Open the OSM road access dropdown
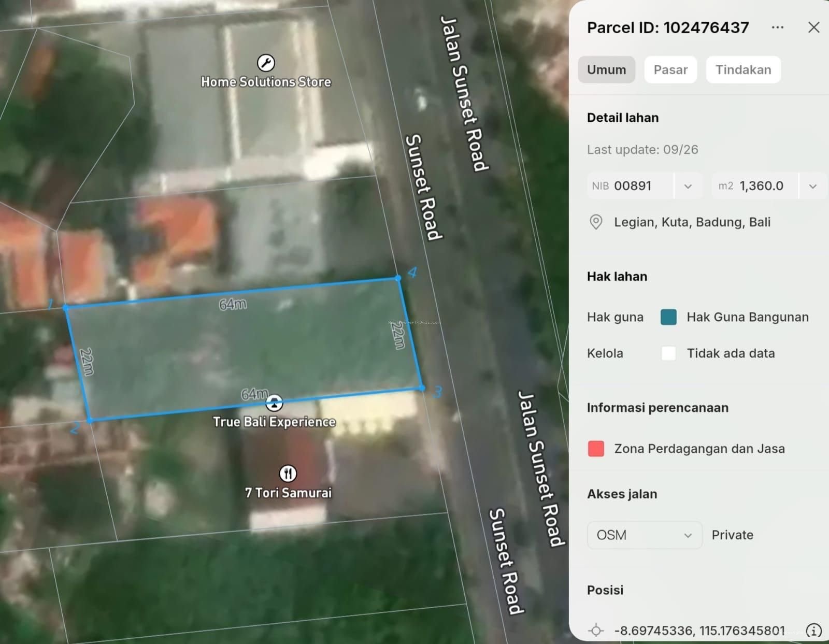This screenshot has width=829, height=644. [x=645, y=535]
